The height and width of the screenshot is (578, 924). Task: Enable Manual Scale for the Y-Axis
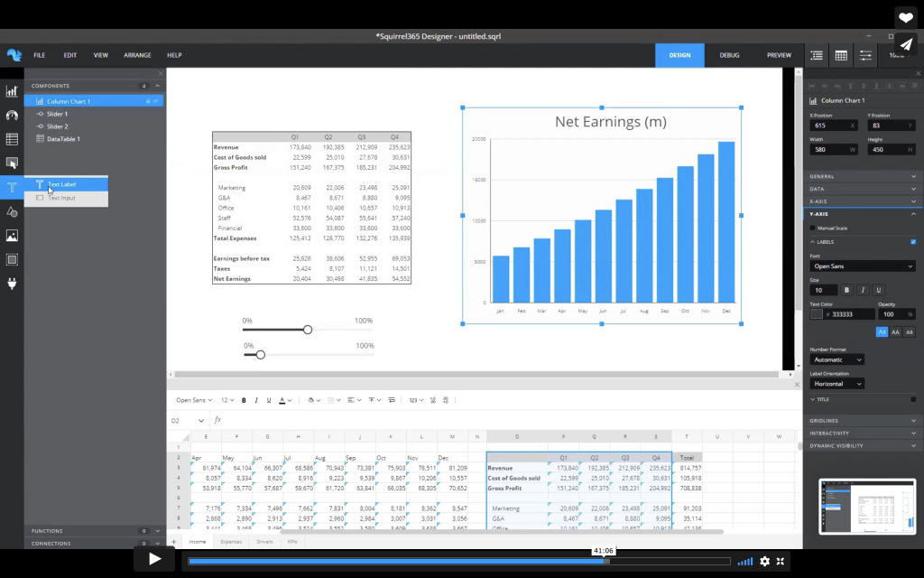click(x=811, y=228)
